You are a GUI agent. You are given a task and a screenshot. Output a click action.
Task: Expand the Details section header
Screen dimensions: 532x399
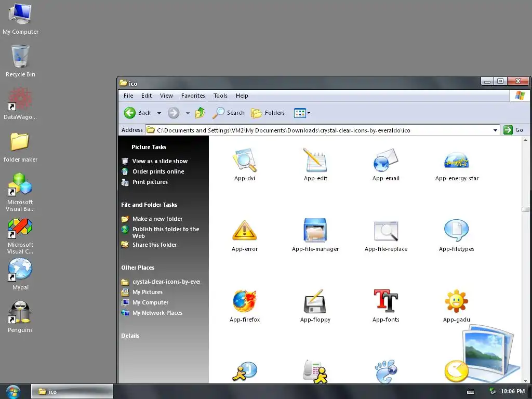130,336
